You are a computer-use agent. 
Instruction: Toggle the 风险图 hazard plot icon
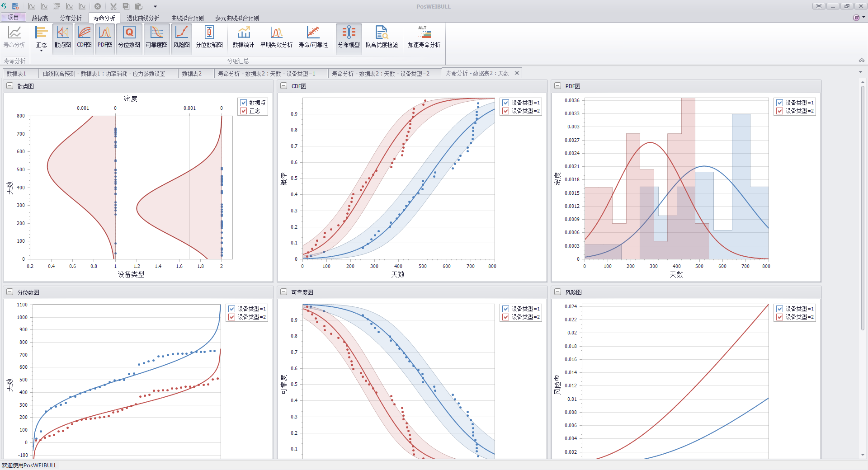pyautogui.click(x=182, y=39)
